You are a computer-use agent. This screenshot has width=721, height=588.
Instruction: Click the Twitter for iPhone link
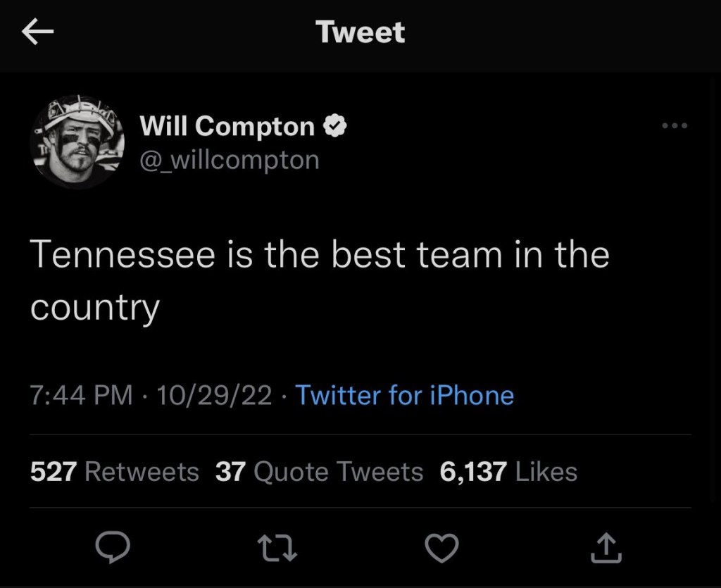pos(404,395)
